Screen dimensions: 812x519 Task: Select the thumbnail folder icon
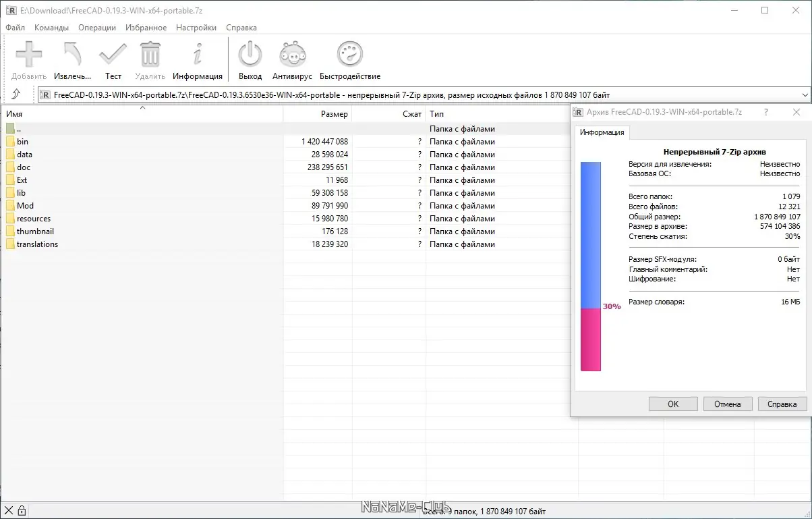[x=10, y=231]
